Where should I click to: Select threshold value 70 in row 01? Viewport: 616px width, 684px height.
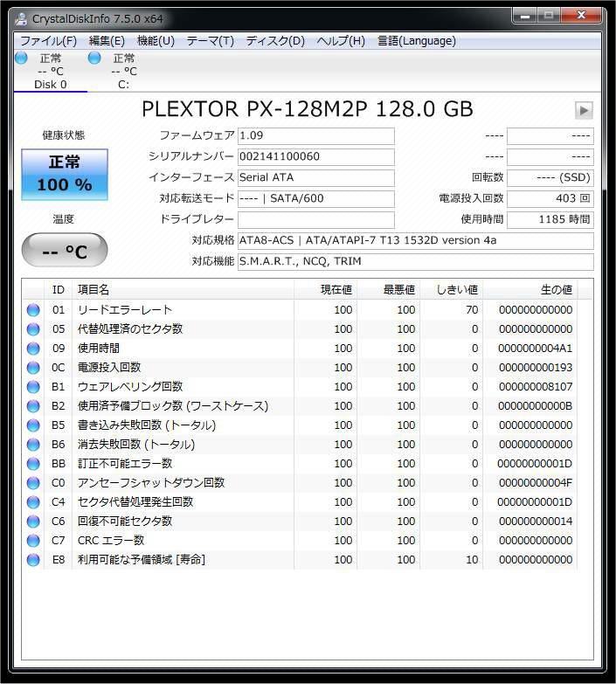pos(472,310)
